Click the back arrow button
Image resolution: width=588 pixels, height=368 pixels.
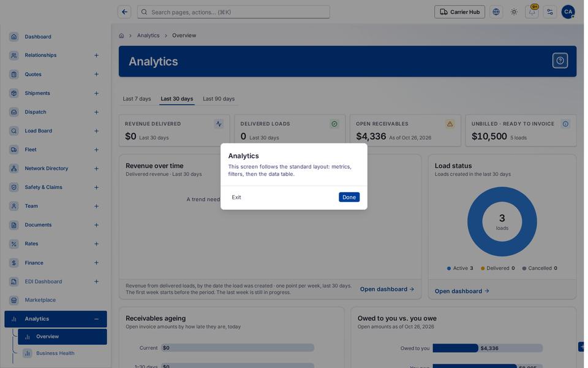click(x=124, y=12)
